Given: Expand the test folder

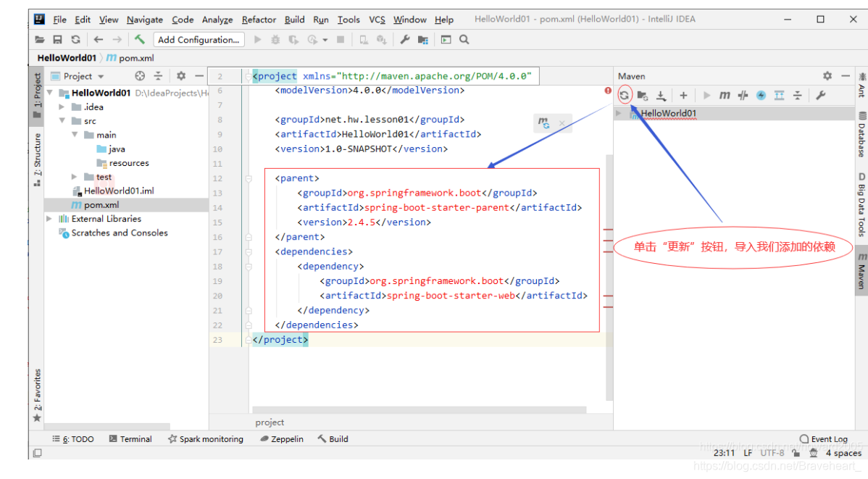Looking at the screenshot, I should 75,177.
